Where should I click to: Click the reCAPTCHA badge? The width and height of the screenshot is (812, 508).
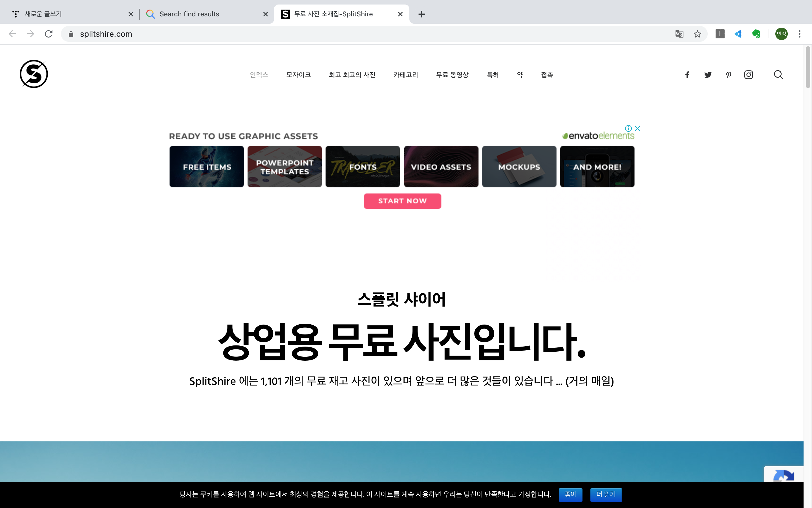tap(784, 474)
